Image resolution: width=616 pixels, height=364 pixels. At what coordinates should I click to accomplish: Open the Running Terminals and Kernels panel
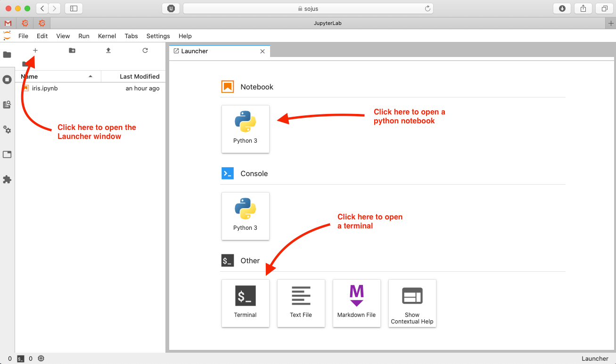pos(7,79)
